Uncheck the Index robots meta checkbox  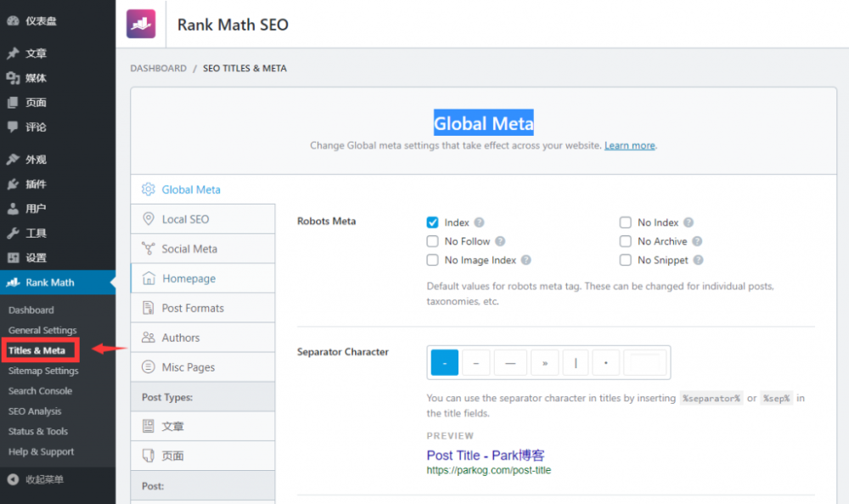(433, 222)
